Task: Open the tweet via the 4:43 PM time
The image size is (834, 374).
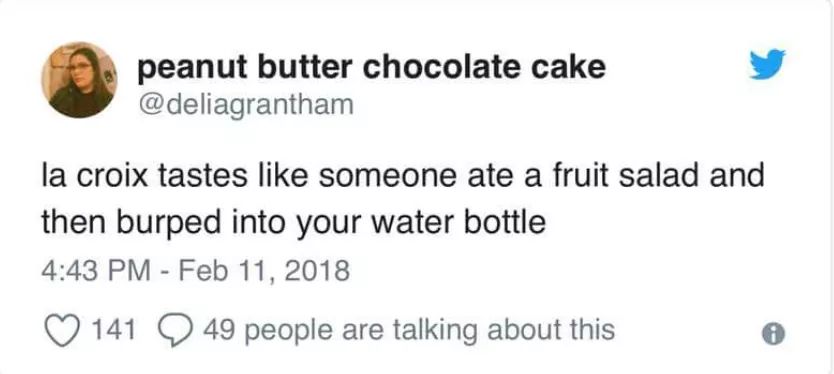Action: tap(96, 270)
